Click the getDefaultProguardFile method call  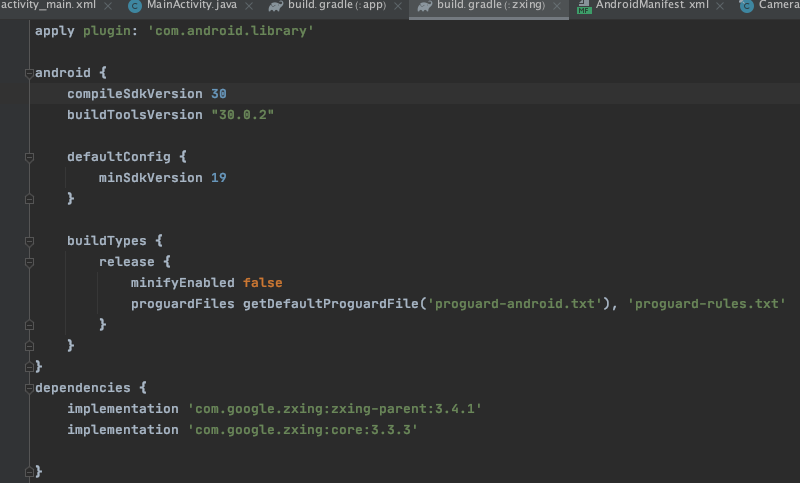(331, 304)
